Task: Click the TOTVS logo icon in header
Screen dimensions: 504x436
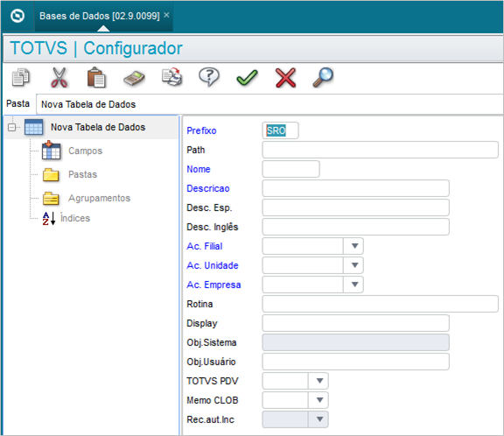Action: pyautogui.click(x=17, y=16)
